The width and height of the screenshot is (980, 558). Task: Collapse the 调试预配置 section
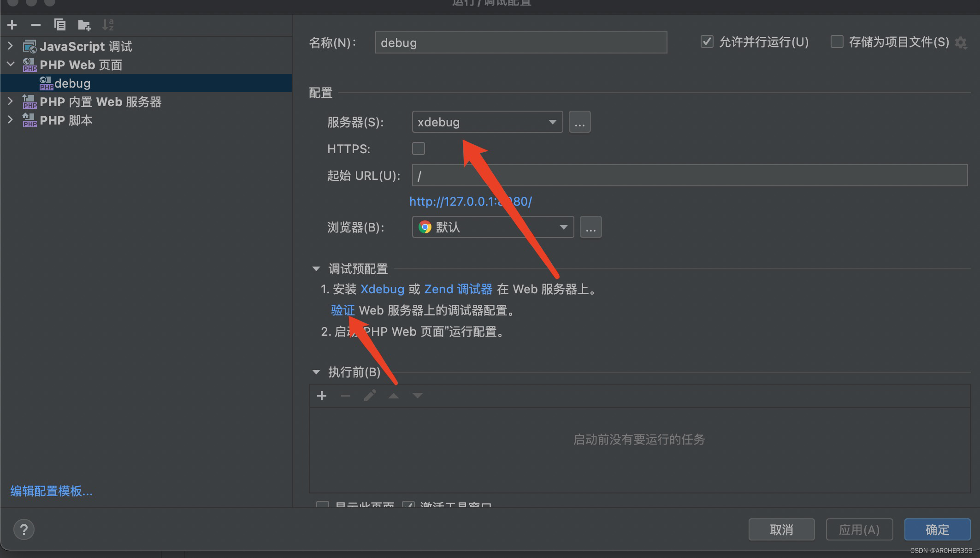point(316,269)
